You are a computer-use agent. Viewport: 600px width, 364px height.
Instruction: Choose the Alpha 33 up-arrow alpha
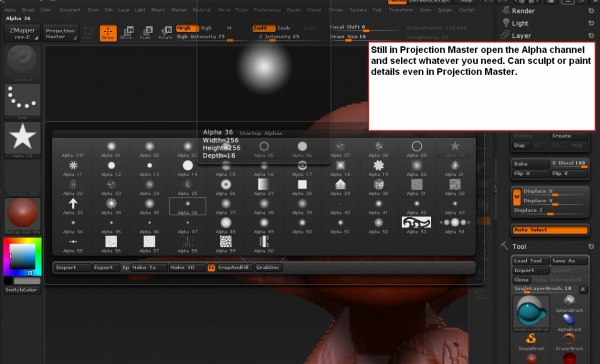pyautogui.click(x=73, y=206)
